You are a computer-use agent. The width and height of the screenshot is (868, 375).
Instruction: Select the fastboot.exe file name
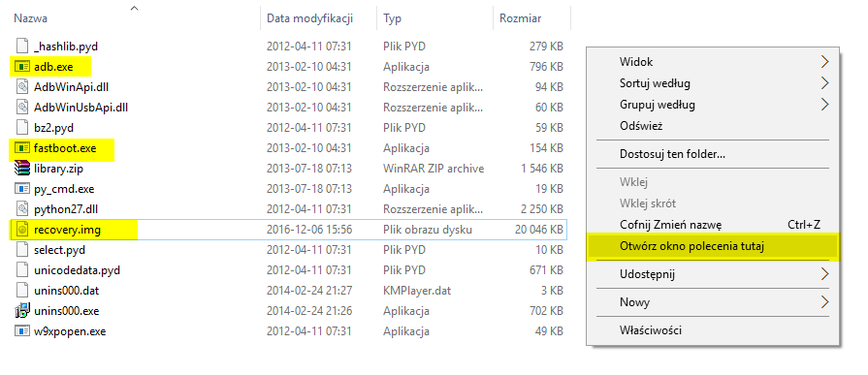click(x=65, y=148)
